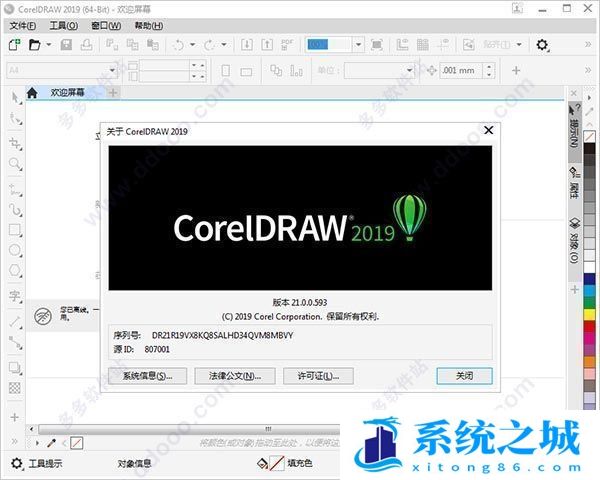Select the Freehand tool
600x480 pixels.
click(x=15, y=190)
